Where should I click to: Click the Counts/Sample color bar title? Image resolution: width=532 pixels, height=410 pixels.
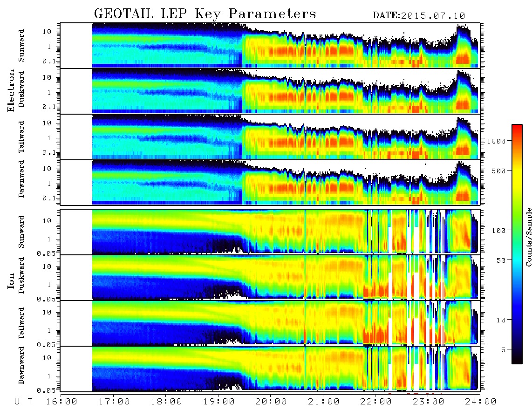tap(528, 237)
